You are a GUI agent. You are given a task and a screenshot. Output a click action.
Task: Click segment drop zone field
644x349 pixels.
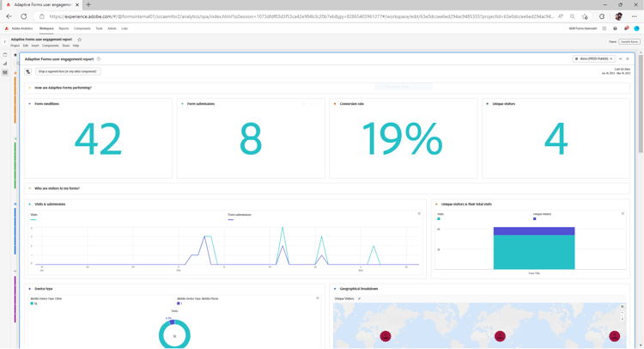pos(68,71)
